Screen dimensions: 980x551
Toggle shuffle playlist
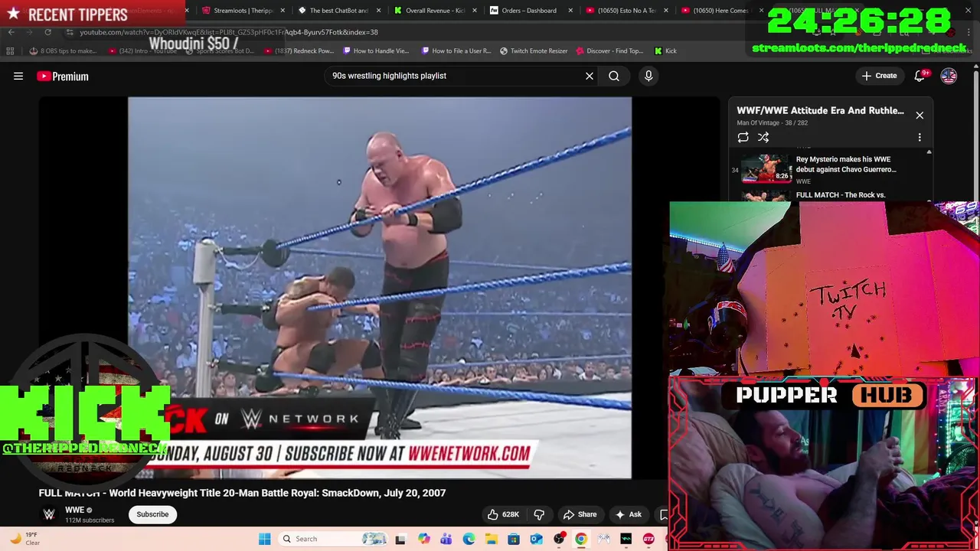click(x=763, y=138)
